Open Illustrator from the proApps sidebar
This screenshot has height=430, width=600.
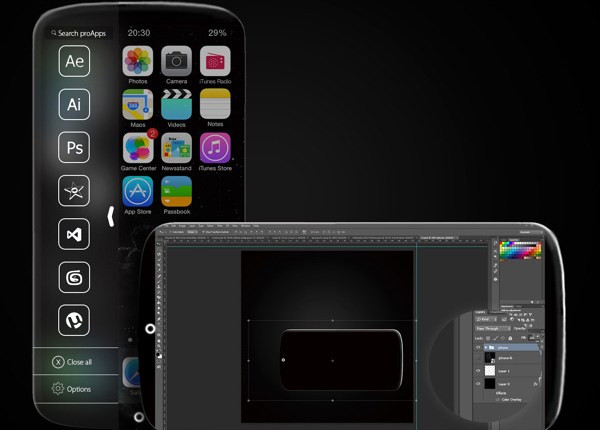tap(75, 104)
